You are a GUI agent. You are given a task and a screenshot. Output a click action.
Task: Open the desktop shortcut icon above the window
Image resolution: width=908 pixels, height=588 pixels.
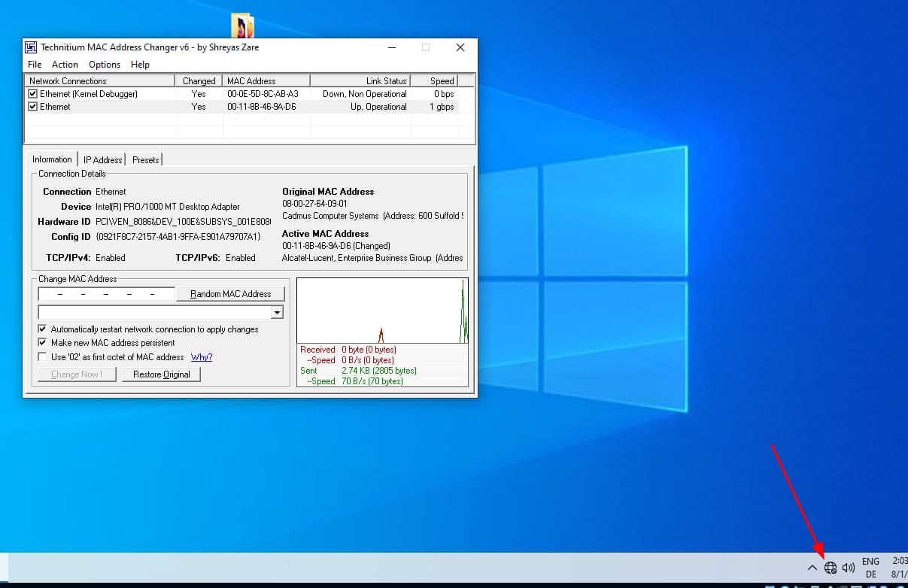242,26
